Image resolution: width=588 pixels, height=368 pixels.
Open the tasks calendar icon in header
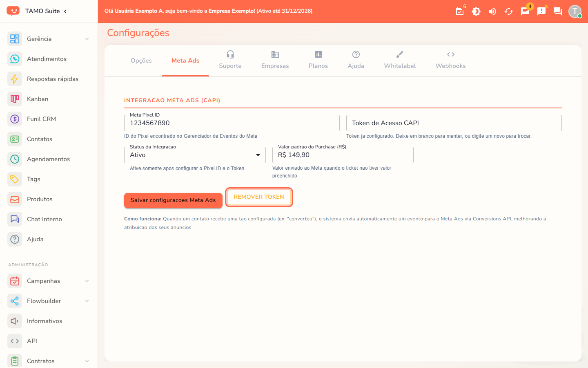pyautogui.click(x=460, y=11)
